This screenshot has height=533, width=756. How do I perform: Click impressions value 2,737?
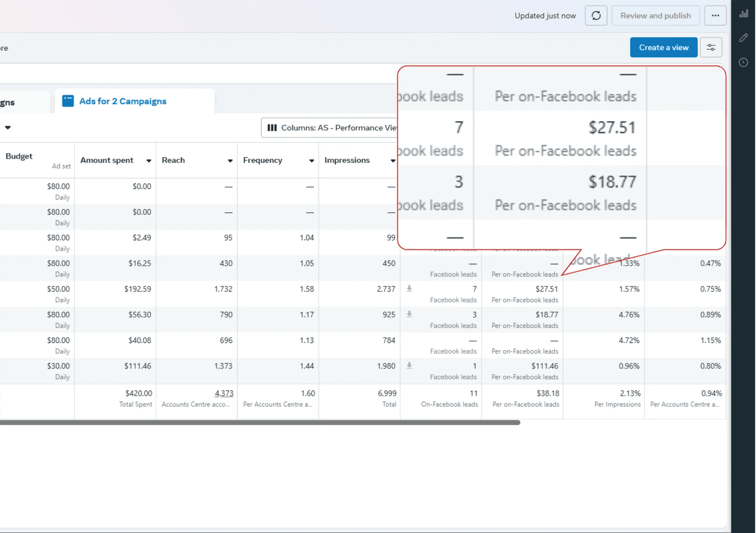click(386, 289)
